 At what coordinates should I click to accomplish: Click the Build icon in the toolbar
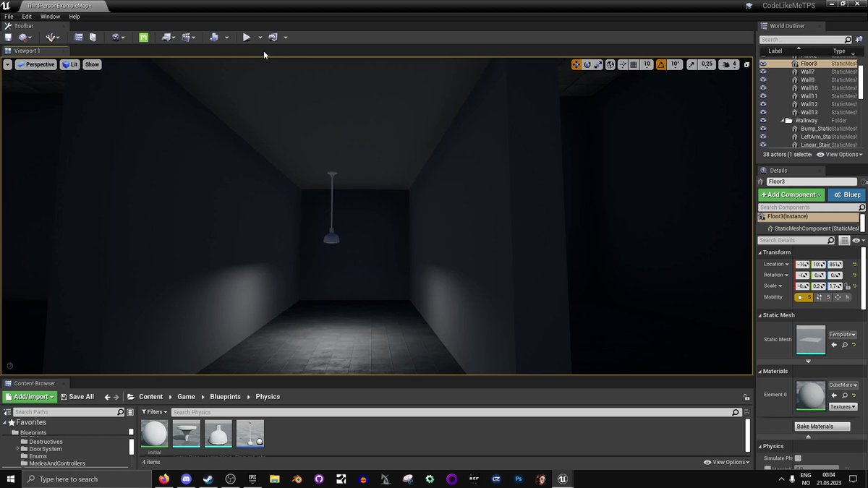click(167, 37)
